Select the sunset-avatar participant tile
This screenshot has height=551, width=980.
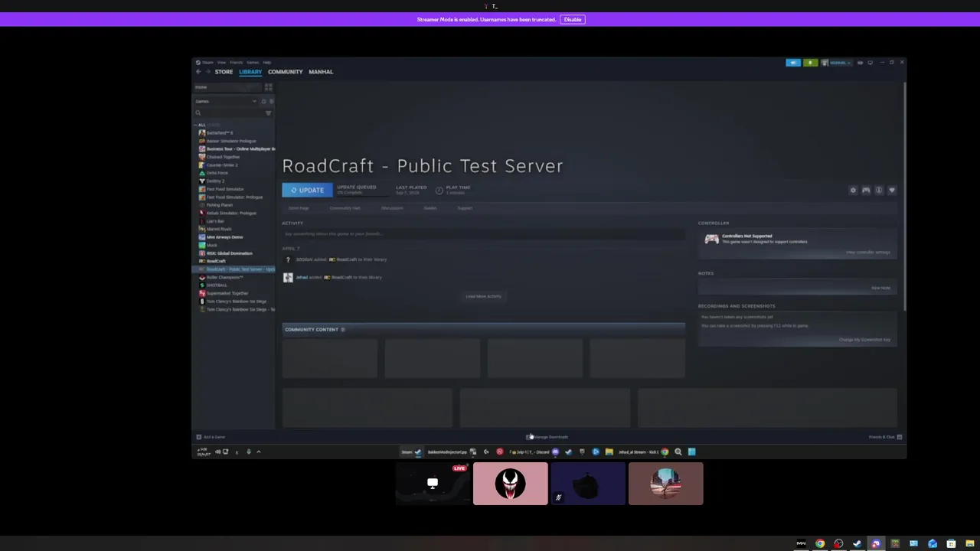[x=665, y=484]
